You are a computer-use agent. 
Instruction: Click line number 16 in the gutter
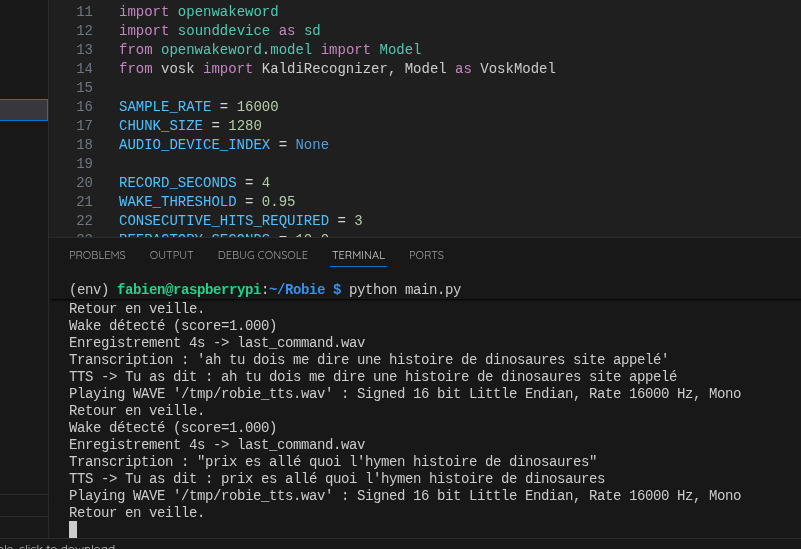click(84, 107)
